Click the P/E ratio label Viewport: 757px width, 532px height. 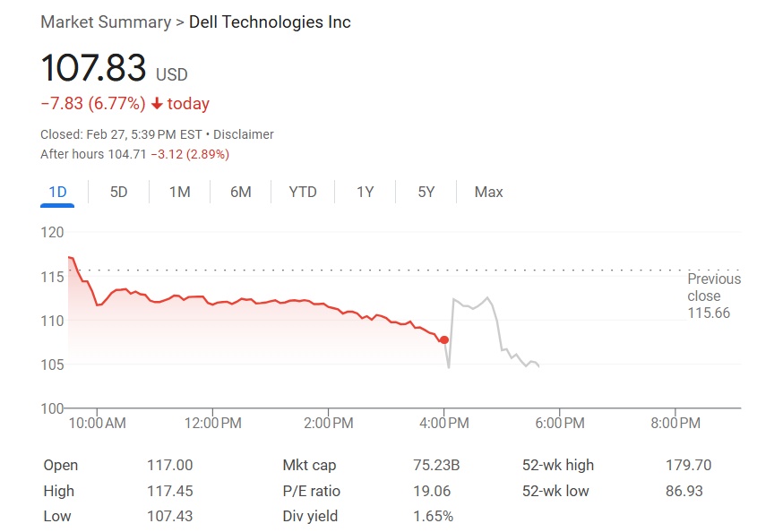tap(311, 491)
